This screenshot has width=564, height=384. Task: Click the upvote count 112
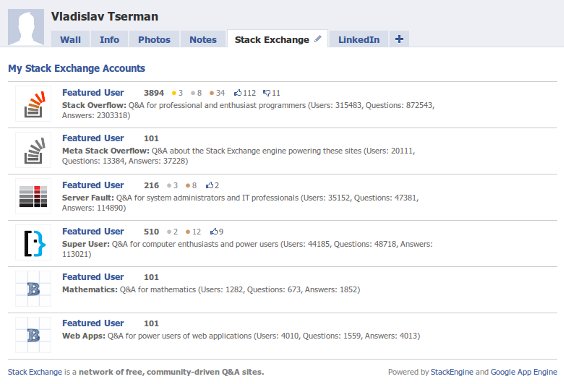(x=249, y=93)
